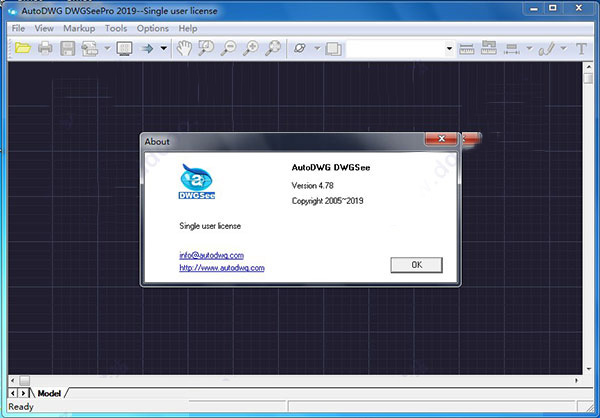Viewport: 600px width, 418px height.
Task: Click the batch convert/print icon
Action: coord(90,49)
